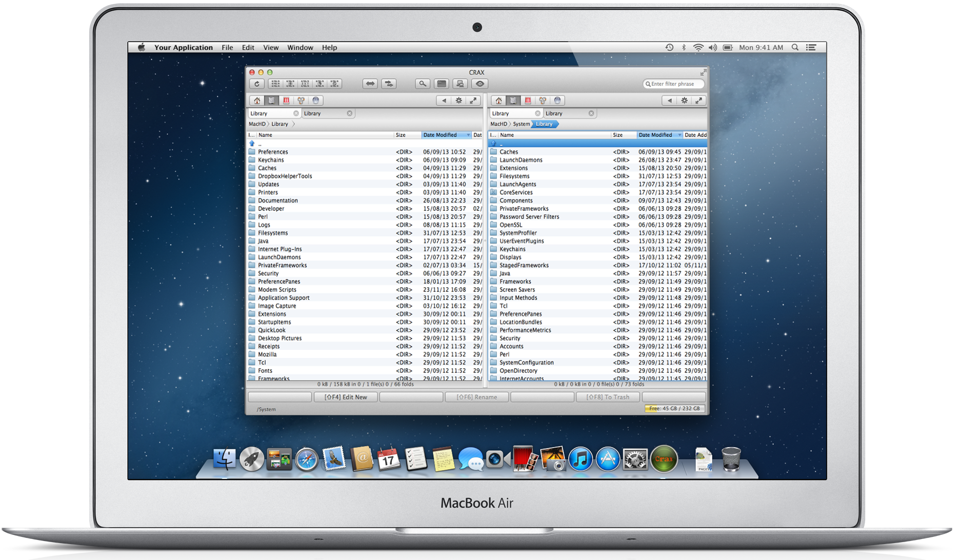This screenshot has width=960, height=560.
Task: Open the Apple menu
Action: click(x=142, y=47)
